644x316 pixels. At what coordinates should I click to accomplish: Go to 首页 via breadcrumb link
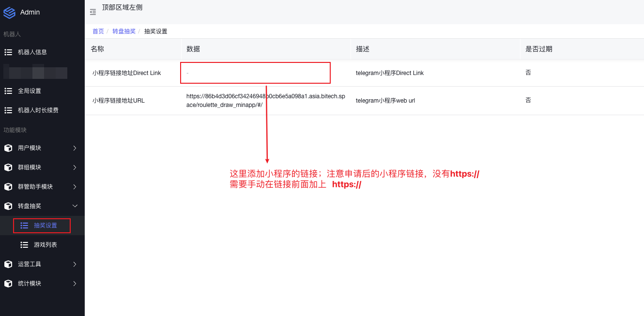(98, 31)
